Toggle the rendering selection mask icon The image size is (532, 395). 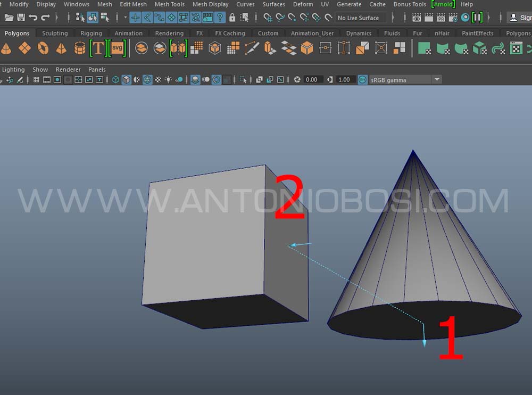(x=207, y=18)
